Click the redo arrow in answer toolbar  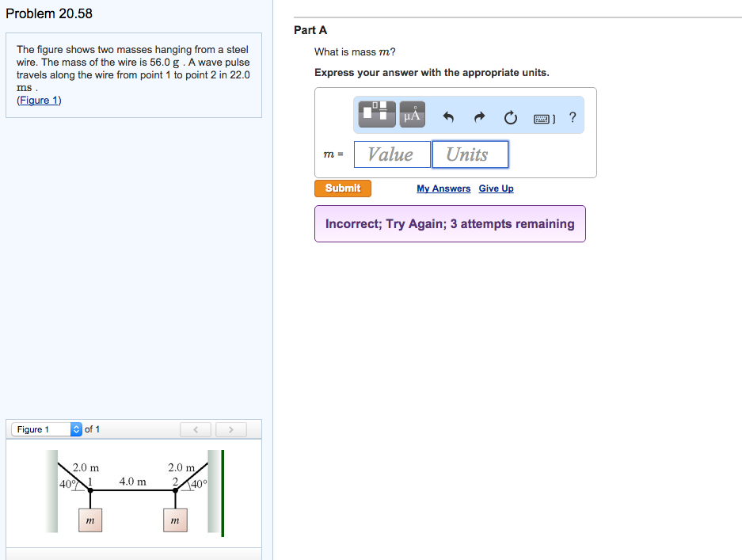point(478,116)
